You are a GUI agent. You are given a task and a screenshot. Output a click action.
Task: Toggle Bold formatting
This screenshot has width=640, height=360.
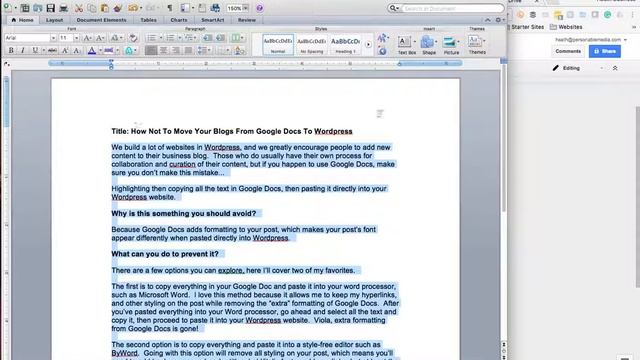coord(11,51)
